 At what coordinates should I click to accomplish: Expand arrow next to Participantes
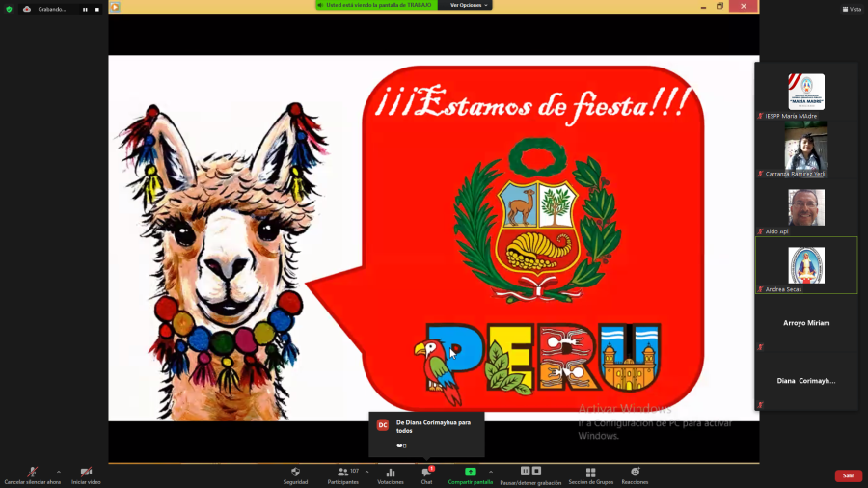coord(366,472)
